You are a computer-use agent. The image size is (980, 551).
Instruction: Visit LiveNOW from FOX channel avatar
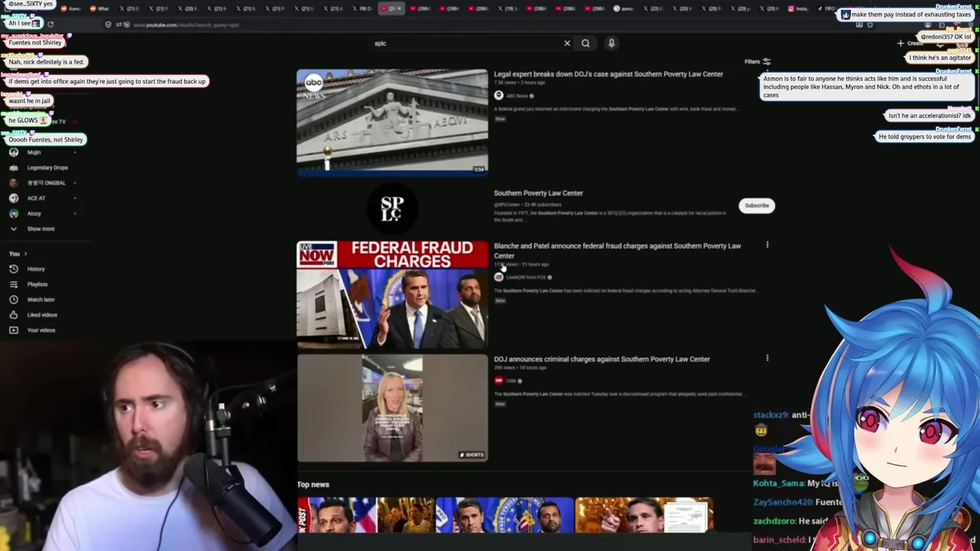click(498, 277)
